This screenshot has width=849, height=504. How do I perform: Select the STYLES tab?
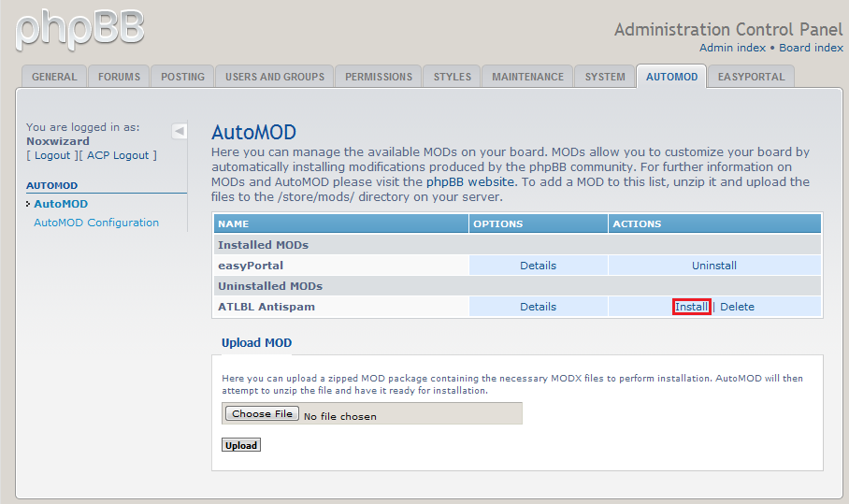point(453,77)
